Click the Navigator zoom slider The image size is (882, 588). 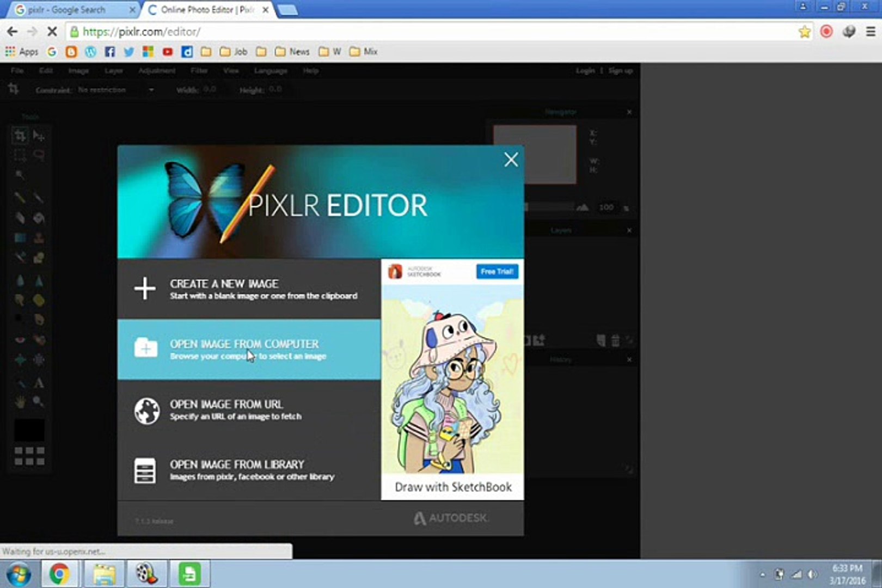point(550,207)
